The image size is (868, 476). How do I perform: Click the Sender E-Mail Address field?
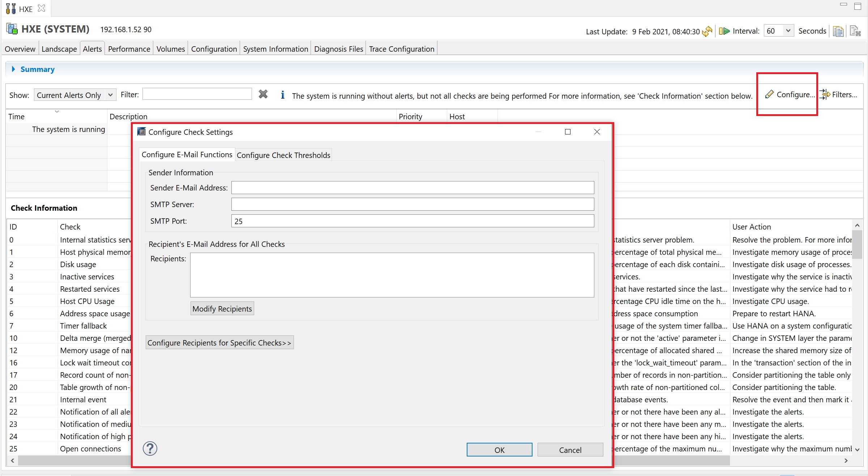(412, 188)
